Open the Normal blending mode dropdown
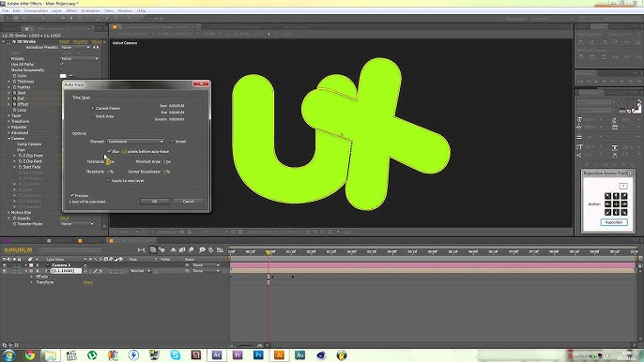Screen dimensions: 644x362 [x=140, y=271]
